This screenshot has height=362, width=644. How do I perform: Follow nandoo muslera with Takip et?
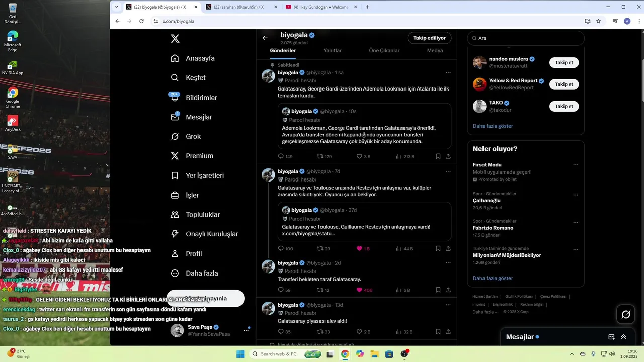(x=564, y=63)
